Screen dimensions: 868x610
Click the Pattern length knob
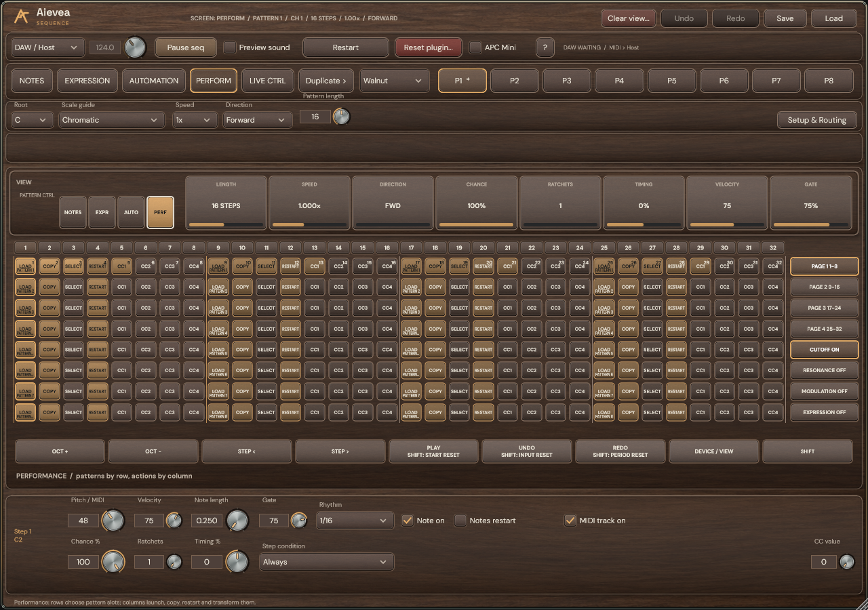tap(342, 117)
